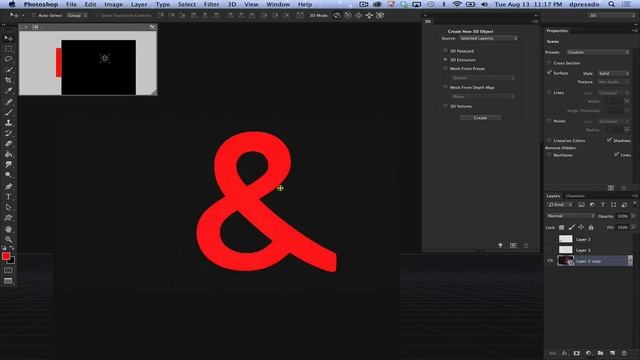640x360 pixels.
Task: Toggle Layer 2 copy visibility eye
Action: coord(550,261)
